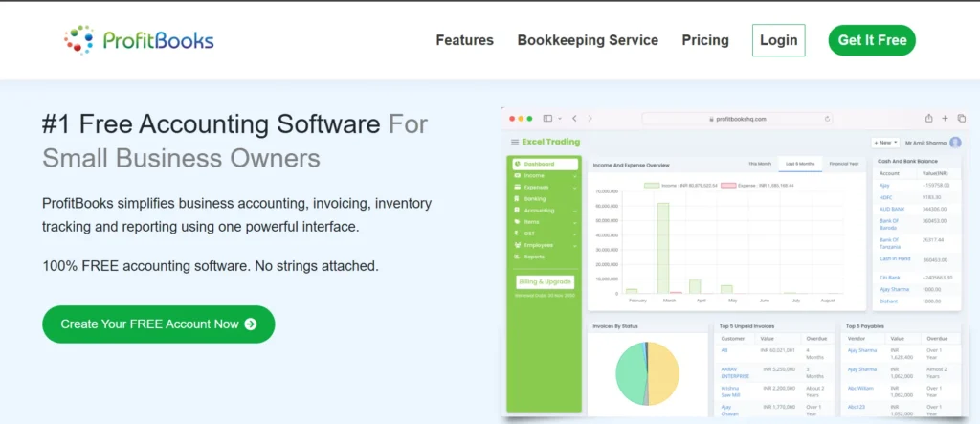Click the Accounting sidebar icon
Screen dimensions: 980x424
pyautogui.click(x=518, y=211)
